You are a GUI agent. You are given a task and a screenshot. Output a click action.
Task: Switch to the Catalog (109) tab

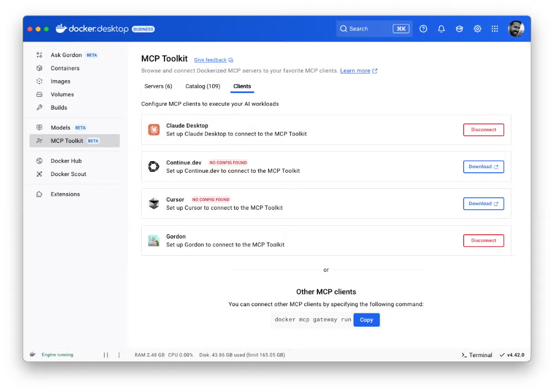[203, 86]
